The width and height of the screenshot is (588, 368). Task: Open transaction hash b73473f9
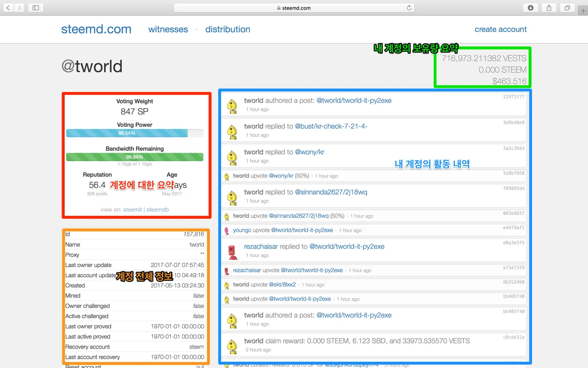[x=514, y=268]
